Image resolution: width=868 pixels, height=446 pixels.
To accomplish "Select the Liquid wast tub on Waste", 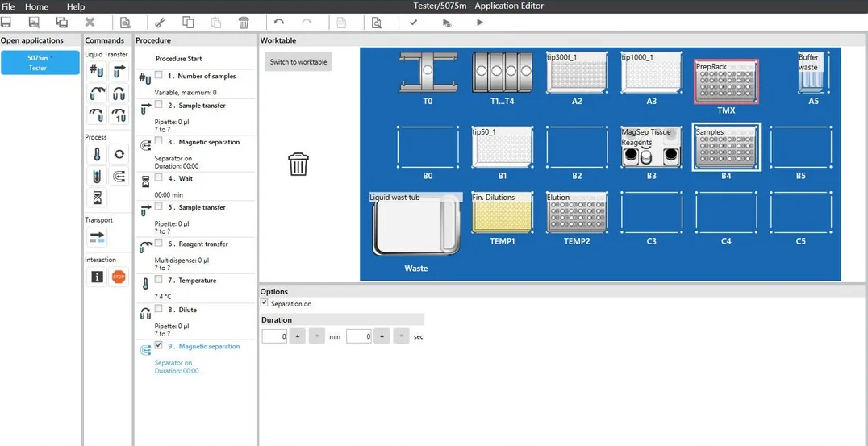I will 416,224.
